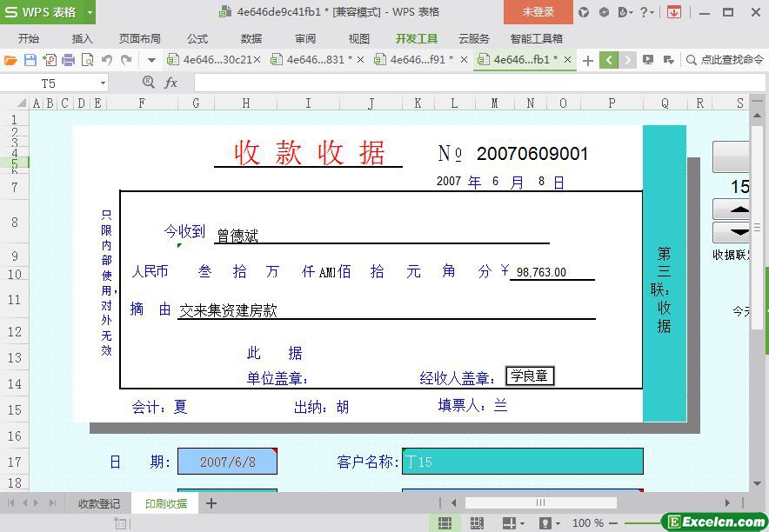Add a new sheet with plus icon
This screenshot has width=769, height=532.
[x=211, y=503]
